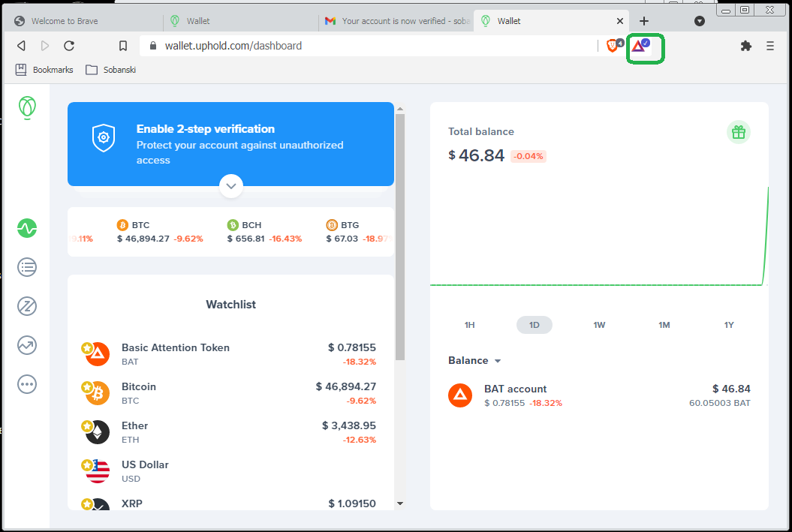The image size is (792, 532).
Task: Click the Bitcoin icon in the Watchlist
Action: (x=96, y=392)
